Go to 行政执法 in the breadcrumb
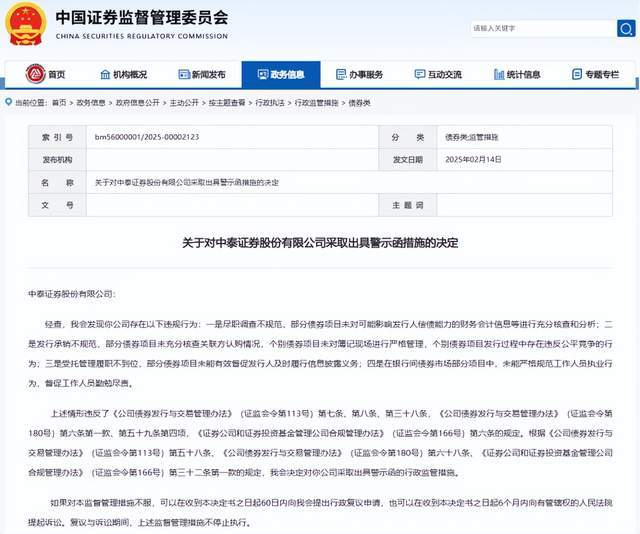 click(270, 103)
